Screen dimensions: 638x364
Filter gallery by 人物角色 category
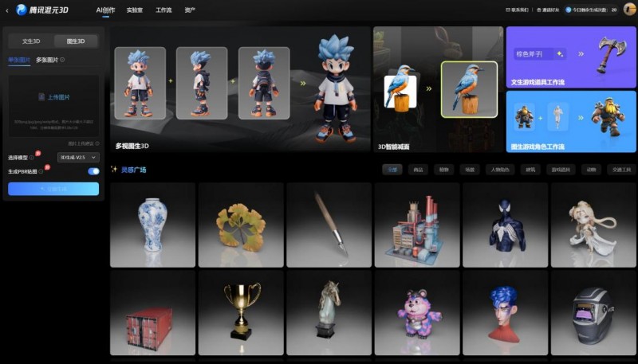pos(498,170)
